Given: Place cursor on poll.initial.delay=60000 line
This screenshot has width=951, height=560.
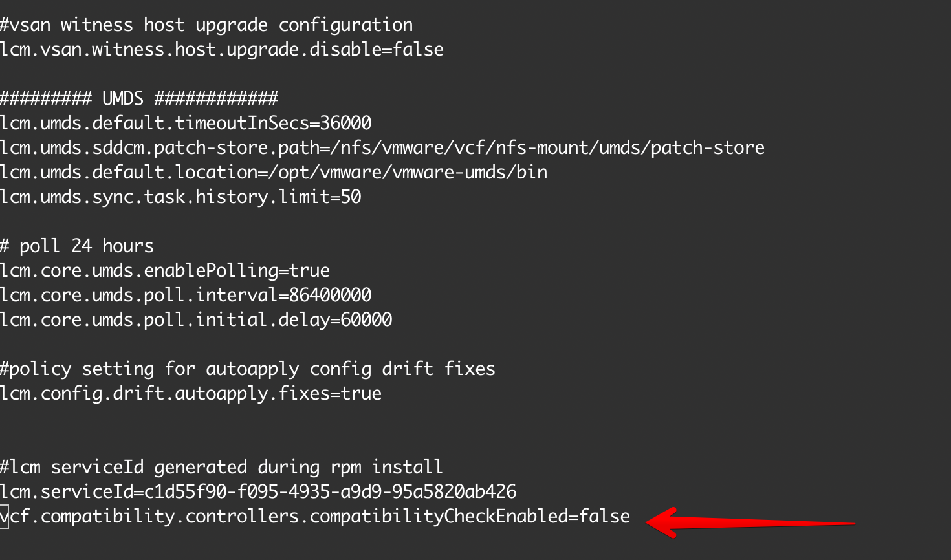Looking at the screenshot, I should 195,320.
